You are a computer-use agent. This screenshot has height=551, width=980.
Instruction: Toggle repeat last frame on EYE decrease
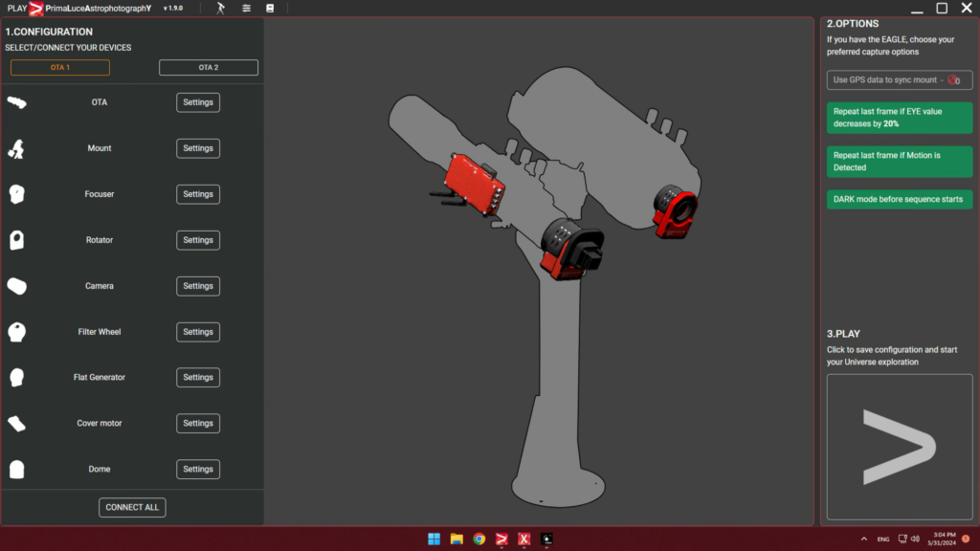click(x=898, y=118)
